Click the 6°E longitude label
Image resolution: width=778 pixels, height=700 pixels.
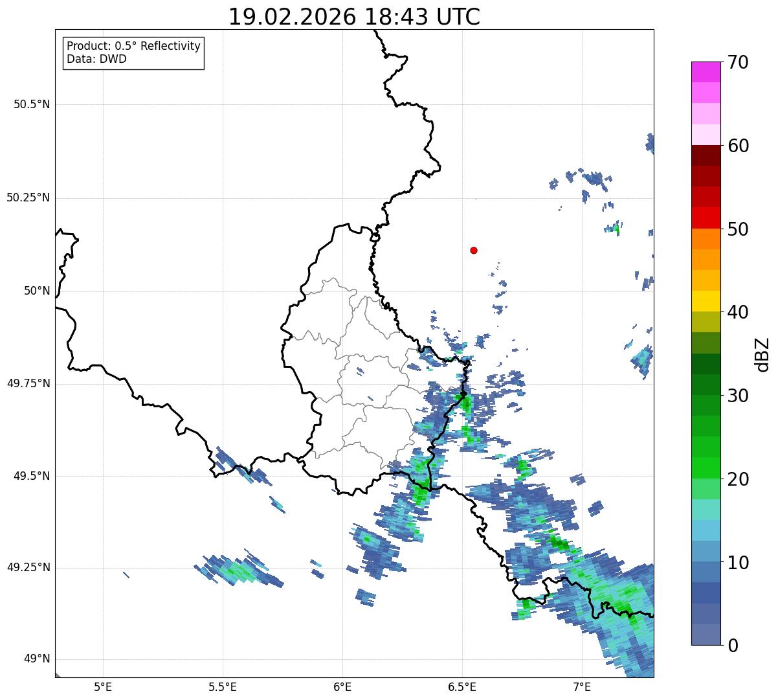point(342,687)
